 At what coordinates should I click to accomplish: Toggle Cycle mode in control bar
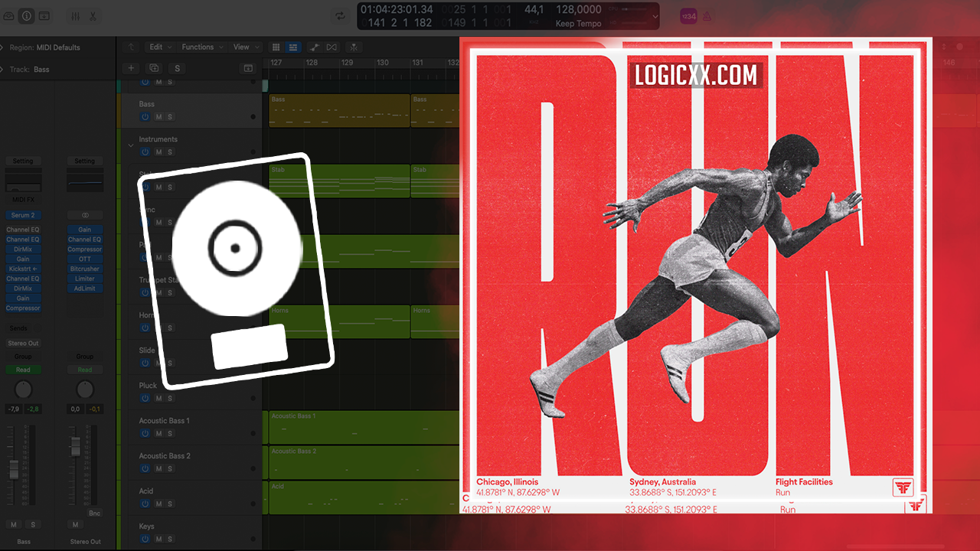(340, 16)
